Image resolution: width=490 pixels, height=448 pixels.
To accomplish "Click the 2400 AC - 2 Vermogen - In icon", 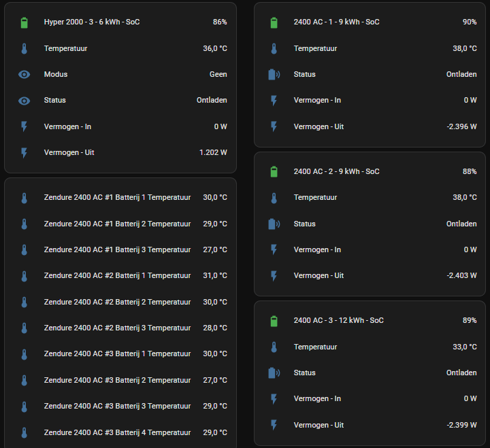I will click(x=274, y=249).
